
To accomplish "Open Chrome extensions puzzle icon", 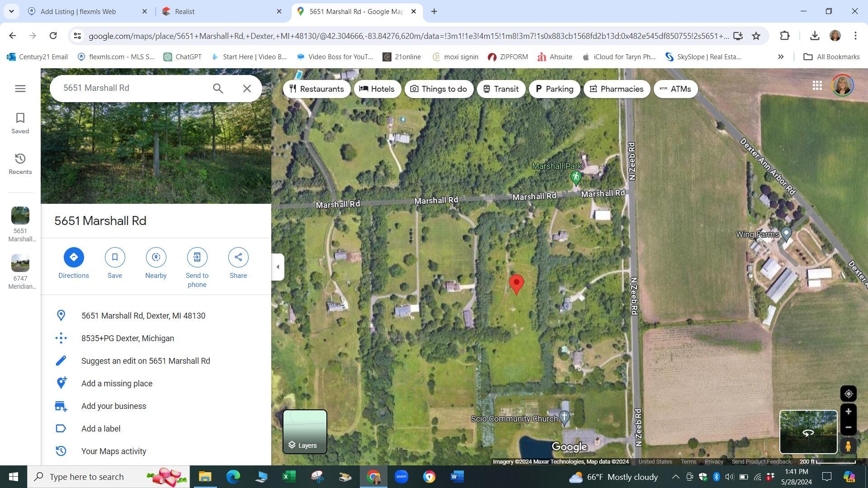I will pos(785,36).
